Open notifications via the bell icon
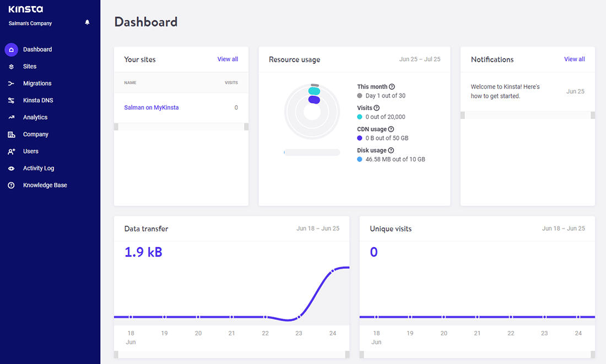606x364 pixels. coord(87,21)
